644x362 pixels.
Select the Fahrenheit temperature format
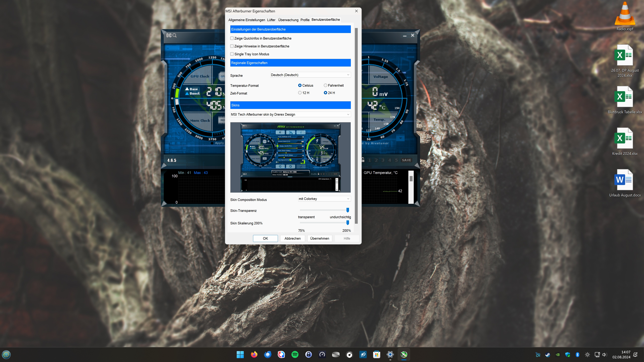(x=326, y=85)
